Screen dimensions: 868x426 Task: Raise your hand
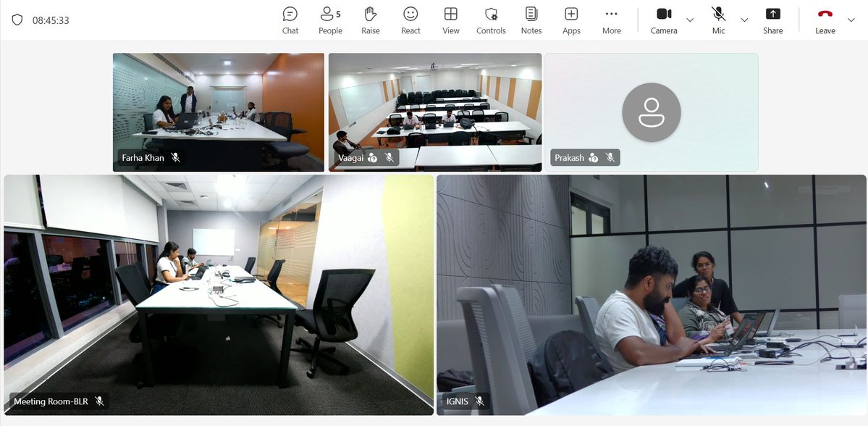point(370,20)
